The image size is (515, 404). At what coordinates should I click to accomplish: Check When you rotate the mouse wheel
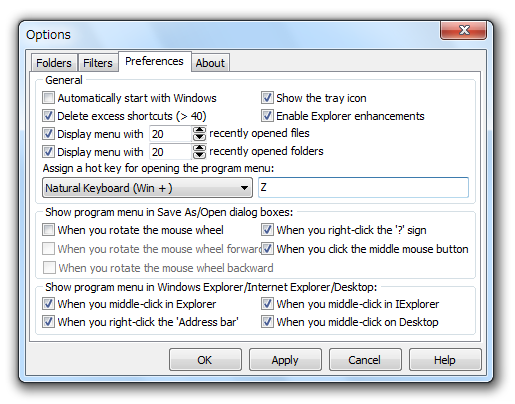(48, 230)
